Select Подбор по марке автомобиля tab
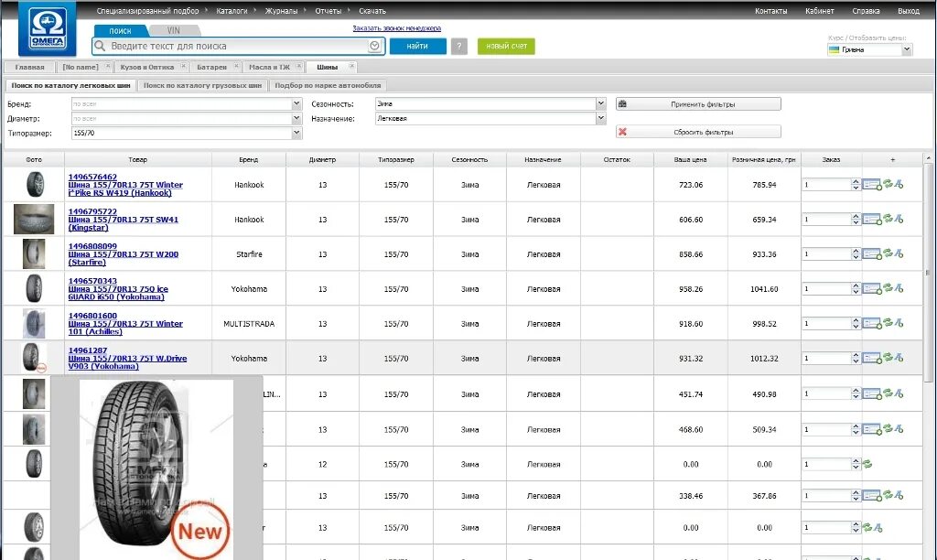Image resolution: width=937 pixels, height=560 pixels. (x=328, y=85)
